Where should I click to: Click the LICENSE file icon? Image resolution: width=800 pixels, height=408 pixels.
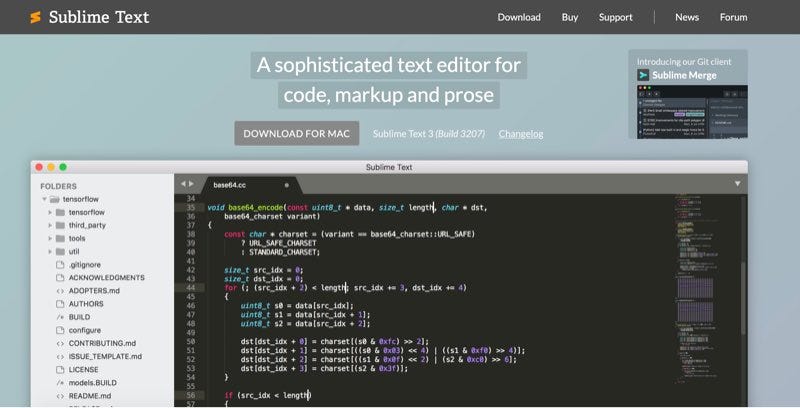tap(60, 370)
